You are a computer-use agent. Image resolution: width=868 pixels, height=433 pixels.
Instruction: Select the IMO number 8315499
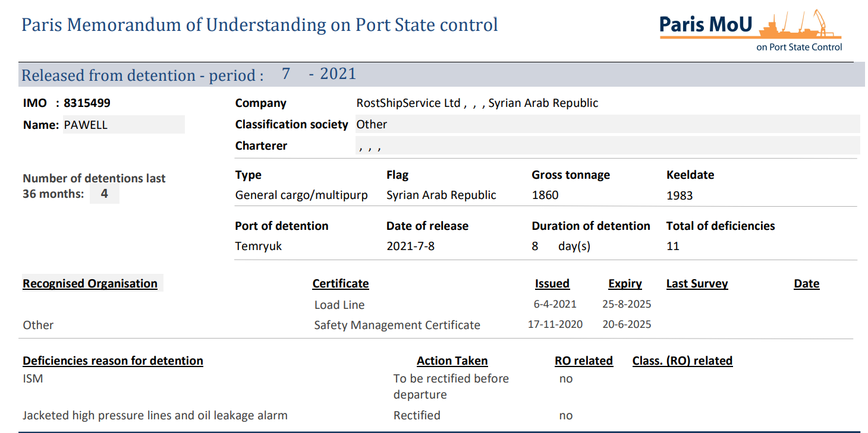(87, 103)
